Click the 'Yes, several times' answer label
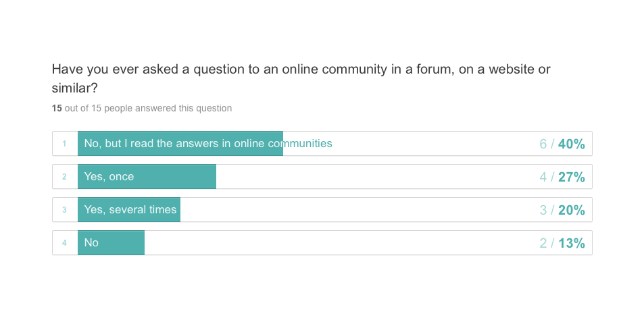644x322 pixels. [x=130, y=210]
